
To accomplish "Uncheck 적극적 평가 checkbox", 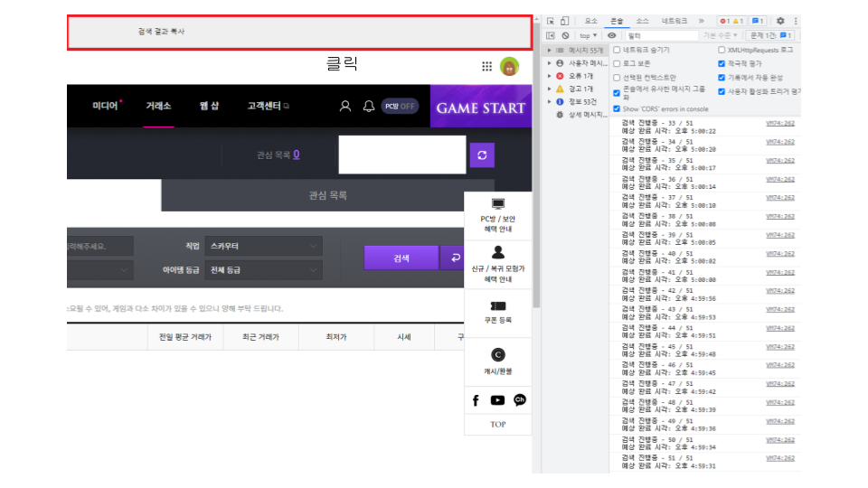I will coord(722,63).
